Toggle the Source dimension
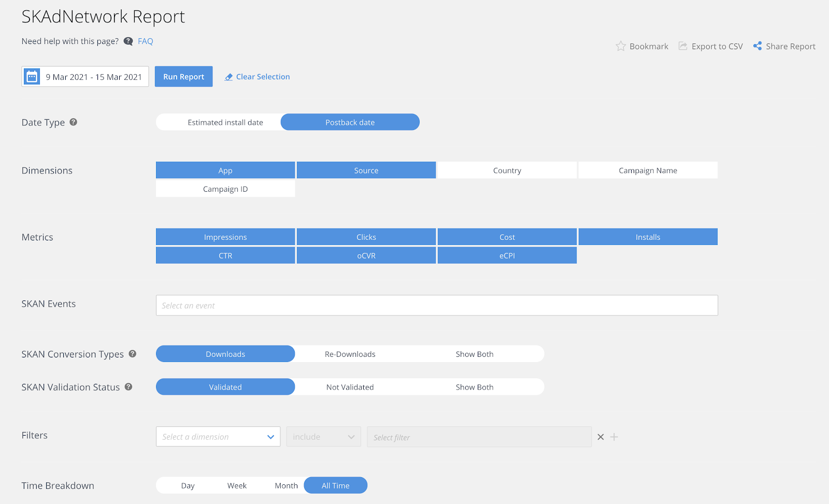Screen dimensions: 829x504 pyautogui.click(x=366, y=170)
